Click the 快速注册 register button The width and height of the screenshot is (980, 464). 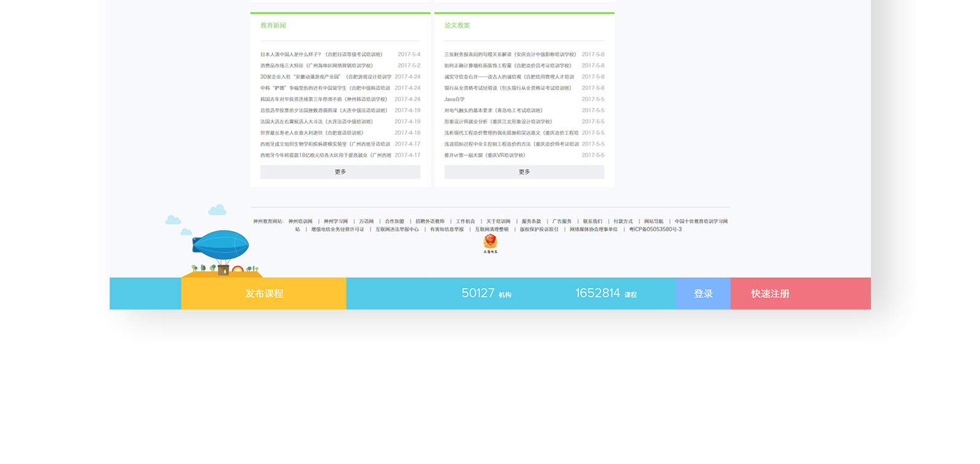tap(770, 294)
